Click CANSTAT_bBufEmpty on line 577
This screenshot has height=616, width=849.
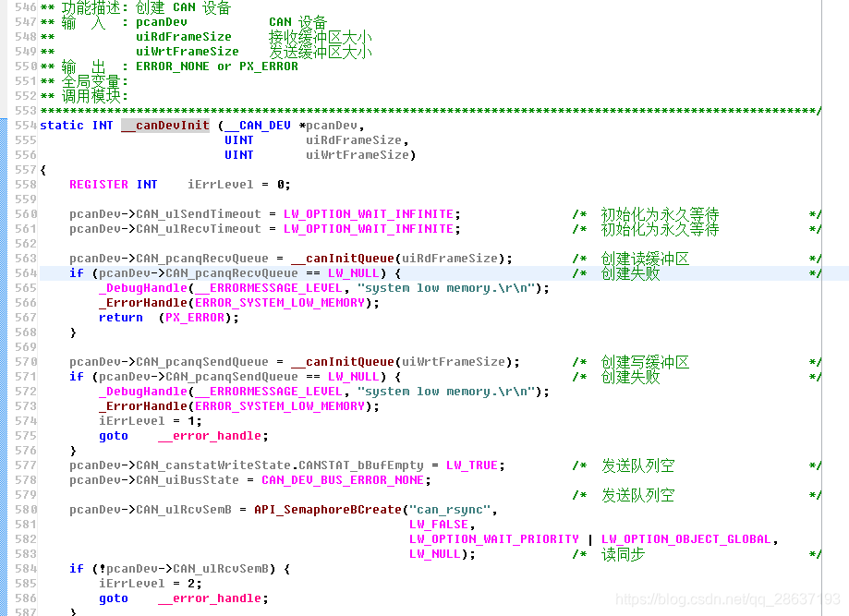point(360,465)
